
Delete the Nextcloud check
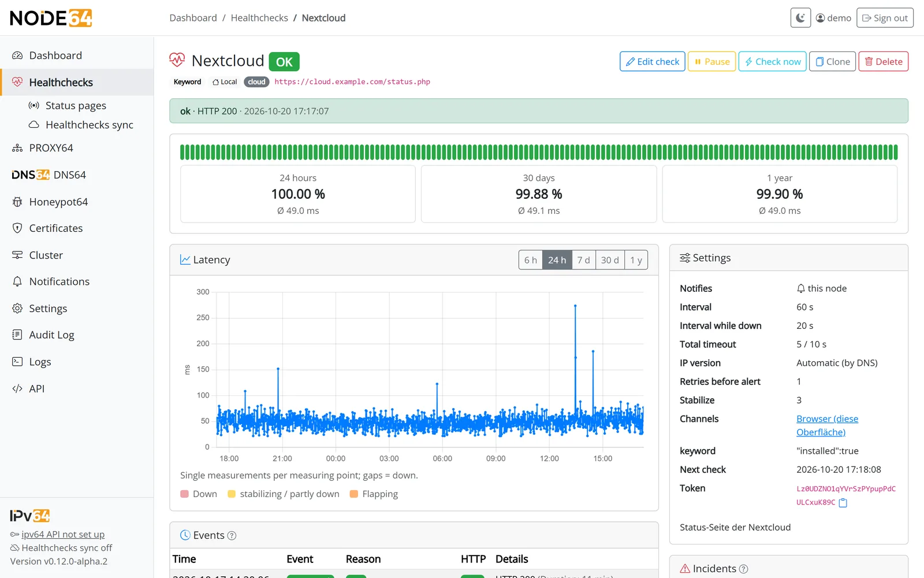tap(883, 61)
